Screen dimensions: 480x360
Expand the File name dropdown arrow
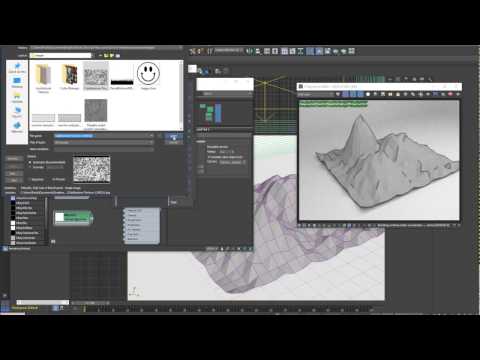point(151,136)
